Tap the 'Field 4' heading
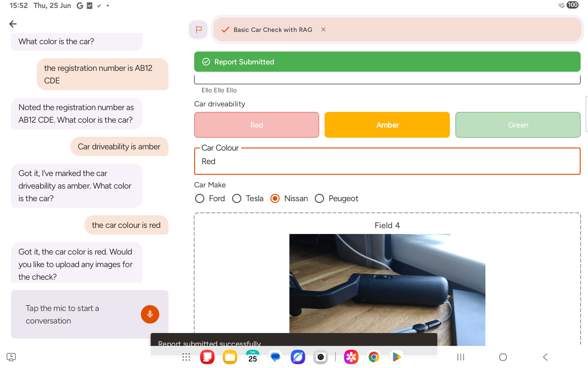Viewport: 588px width, 368px height. (387, 225)
